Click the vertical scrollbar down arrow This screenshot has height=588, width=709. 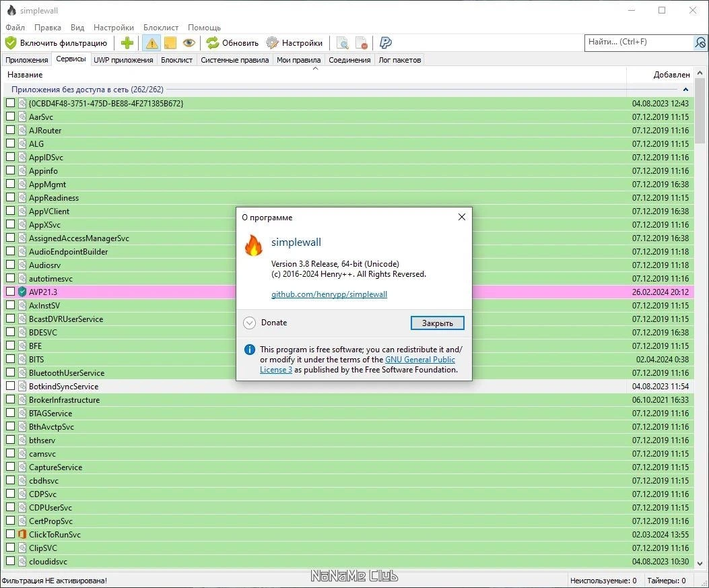[700, 563]
